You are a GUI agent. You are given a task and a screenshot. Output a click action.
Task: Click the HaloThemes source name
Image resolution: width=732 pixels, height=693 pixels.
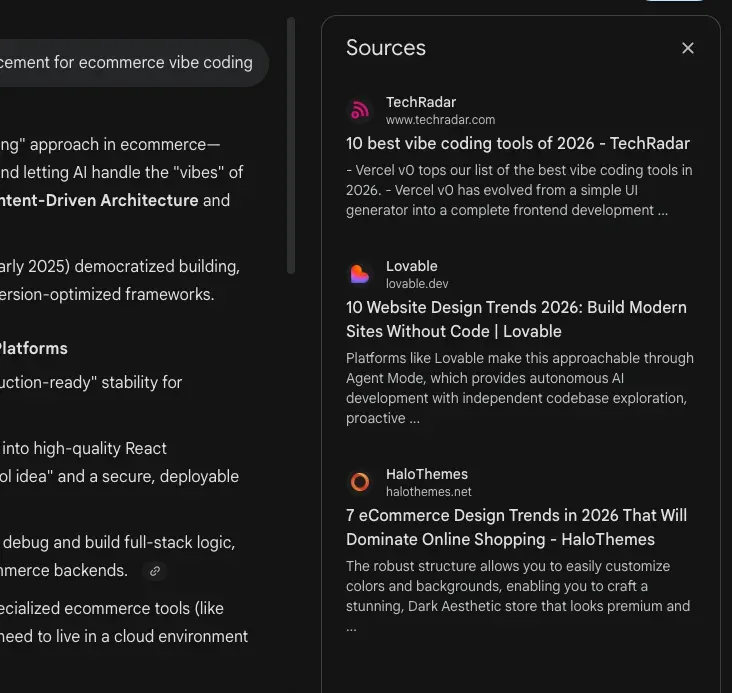[x=427, y=474]
